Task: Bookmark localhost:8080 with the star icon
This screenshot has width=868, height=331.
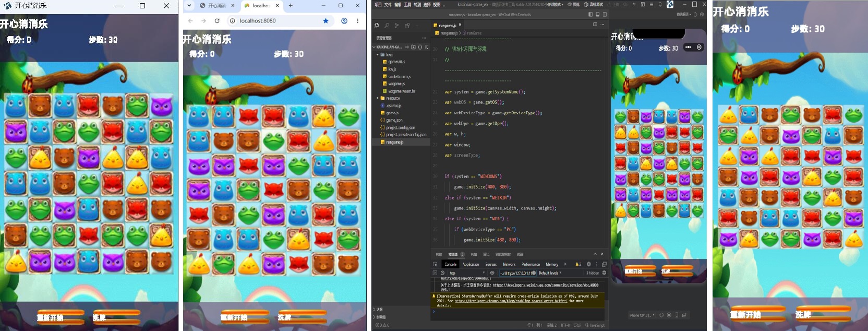Action: [325, 21]
